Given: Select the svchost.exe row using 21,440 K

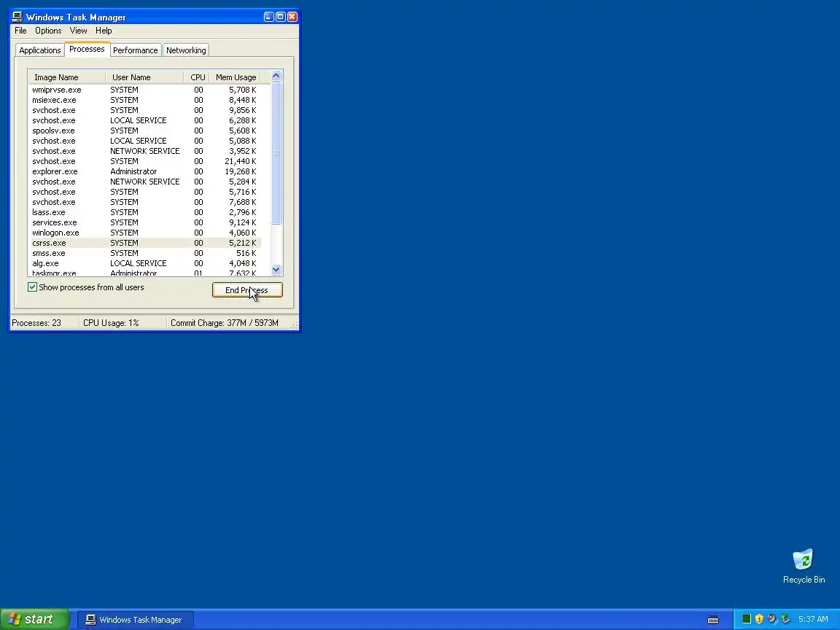Looking at the screenshot, I should click(x=144, y=161).
